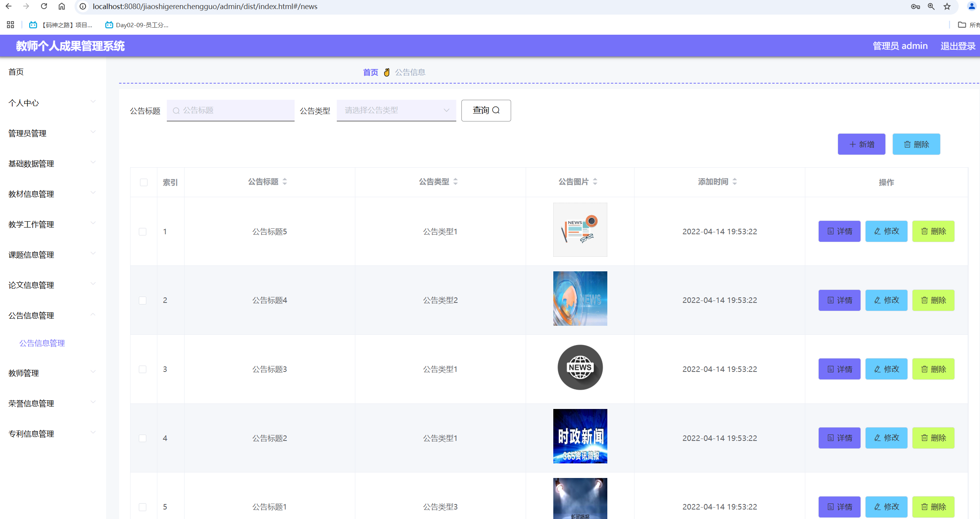980x519 pixels.
Task: Tick the checkbox for row 公告标题5
Action: 143,231
